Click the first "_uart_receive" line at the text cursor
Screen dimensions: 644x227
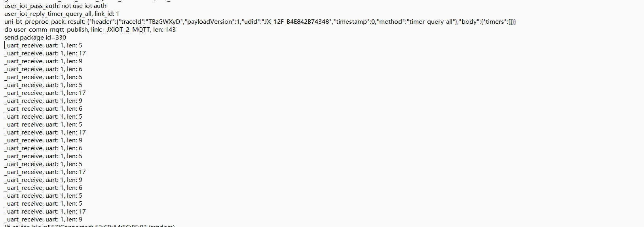[x=44, y=45]
